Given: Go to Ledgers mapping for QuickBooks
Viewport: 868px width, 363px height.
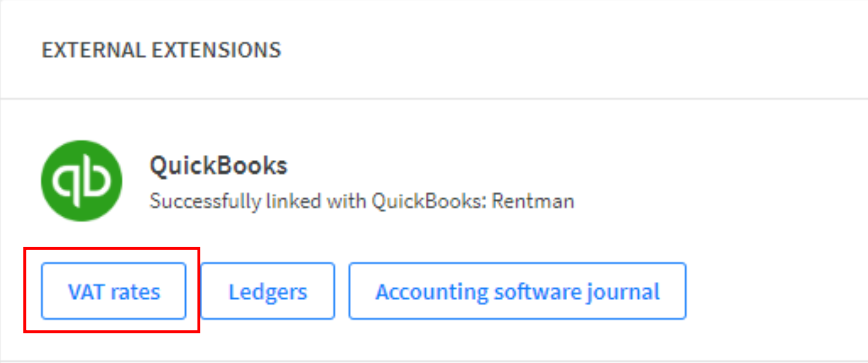Looking at the screenshot, I should (268, 291).
